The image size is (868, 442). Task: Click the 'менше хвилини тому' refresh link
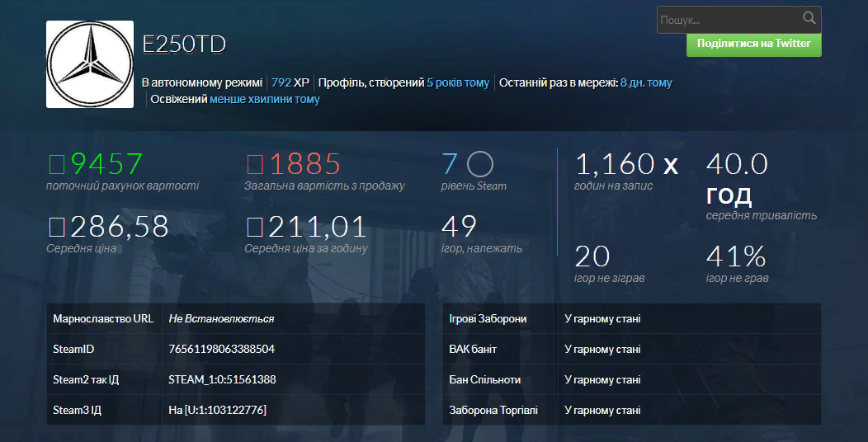tap(265, 100)
